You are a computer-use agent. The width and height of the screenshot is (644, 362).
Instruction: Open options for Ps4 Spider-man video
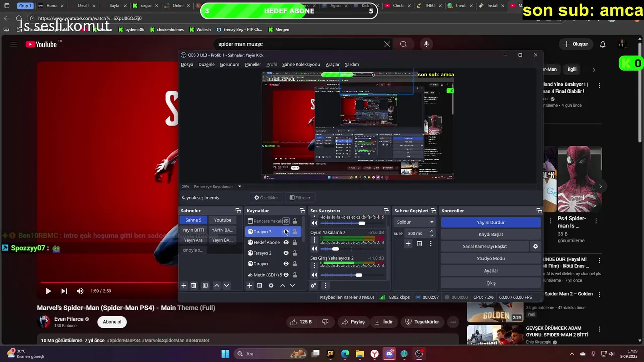tap(596, 220)
